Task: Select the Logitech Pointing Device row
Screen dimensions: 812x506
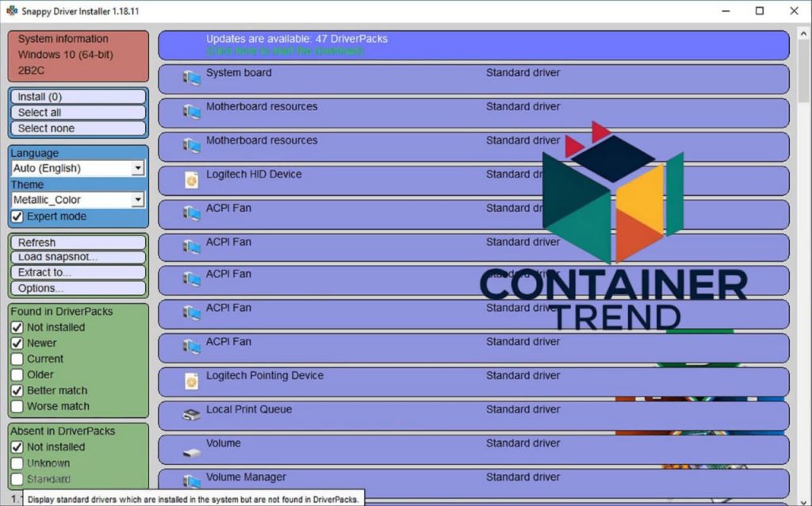Action: tap(474, 382)
